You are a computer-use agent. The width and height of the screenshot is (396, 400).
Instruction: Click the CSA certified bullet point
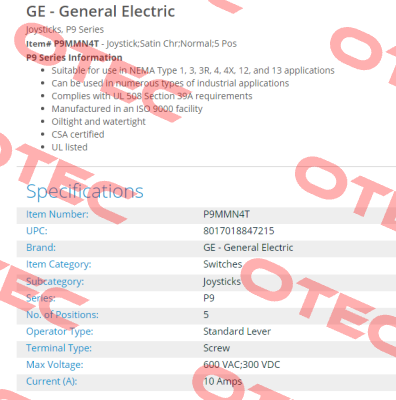point(78,135)
